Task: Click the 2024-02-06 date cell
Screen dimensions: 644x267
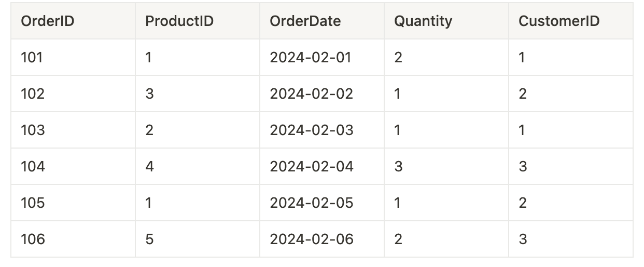Action: 322,239
